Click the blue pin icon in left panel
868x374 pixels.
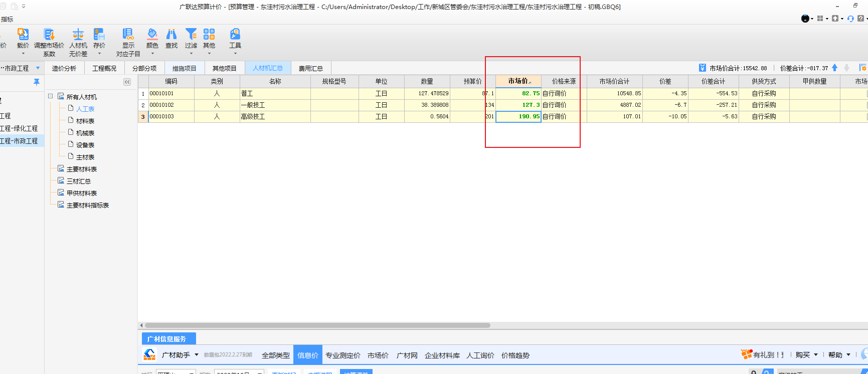point(37,82)
